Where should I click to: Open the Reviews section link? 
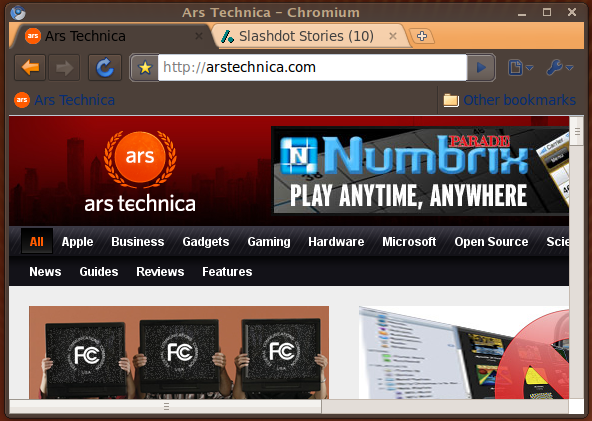[x=160, y=271]
